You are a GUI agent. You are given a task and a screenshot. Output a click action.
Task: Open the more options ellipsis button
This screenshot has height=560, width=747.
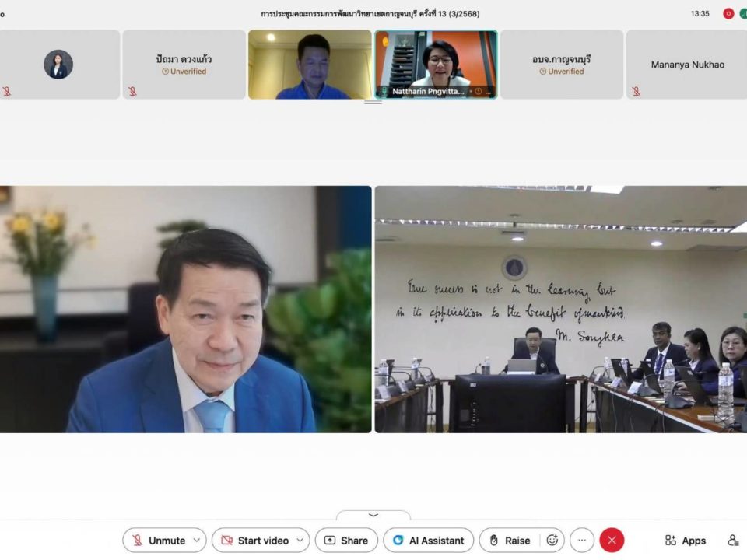pos(582,540)
